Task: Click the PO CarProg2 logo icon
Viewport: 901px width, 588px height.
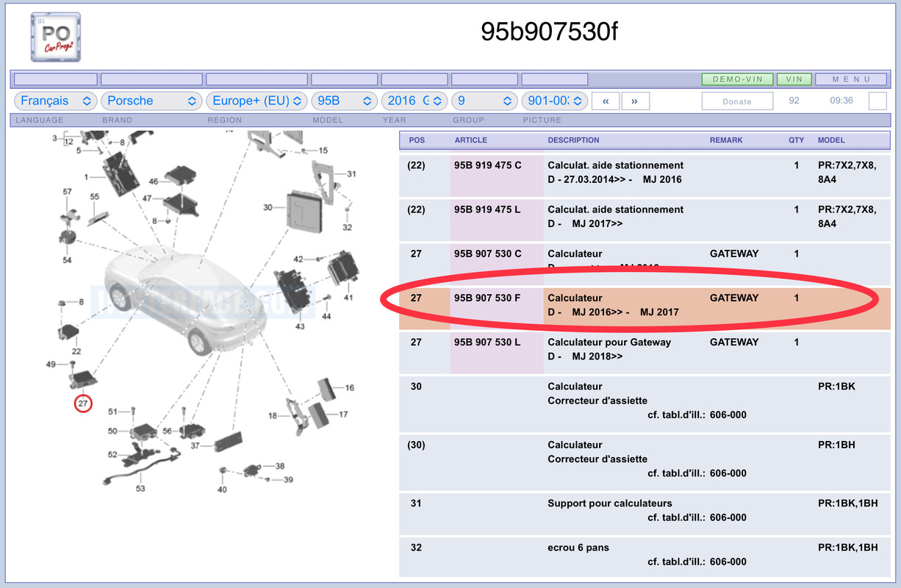Action: click(56, 37)
